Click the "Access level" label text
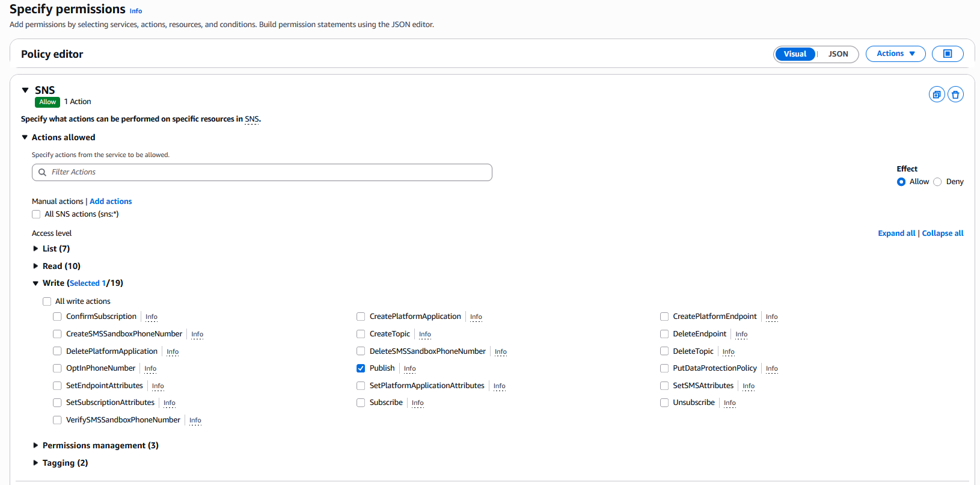980x485 pixels. point(52,233)
